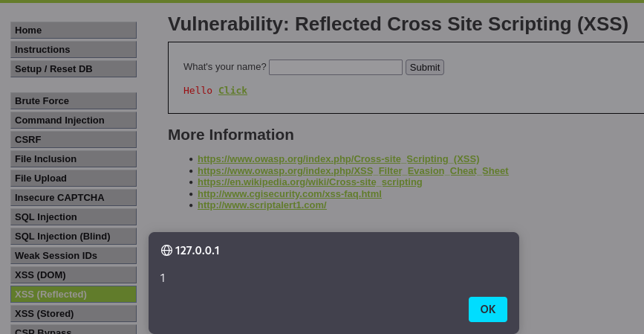Select Brute Force in sidebar
Screen dimensions: 644x334
tap(73, 100)
